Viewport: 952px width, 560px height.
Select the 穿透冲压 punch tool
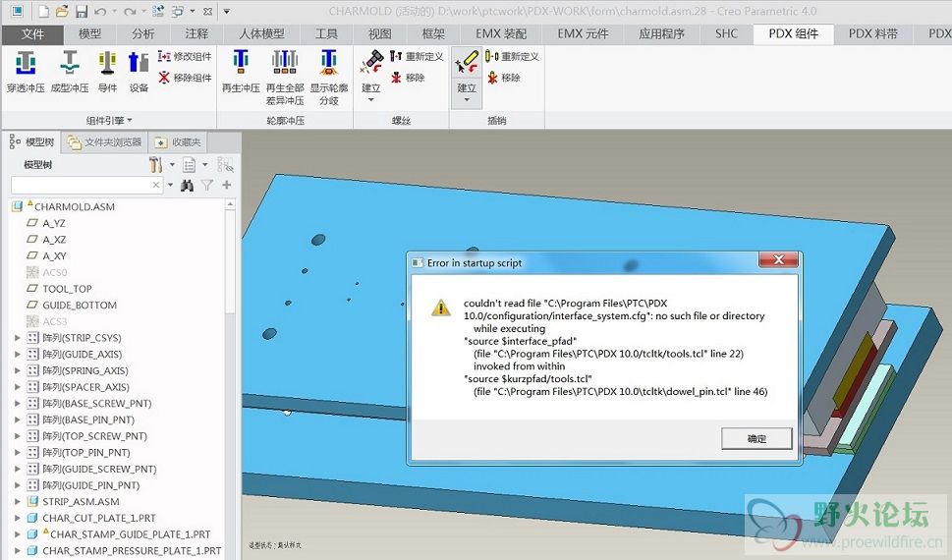click(26, 72)
